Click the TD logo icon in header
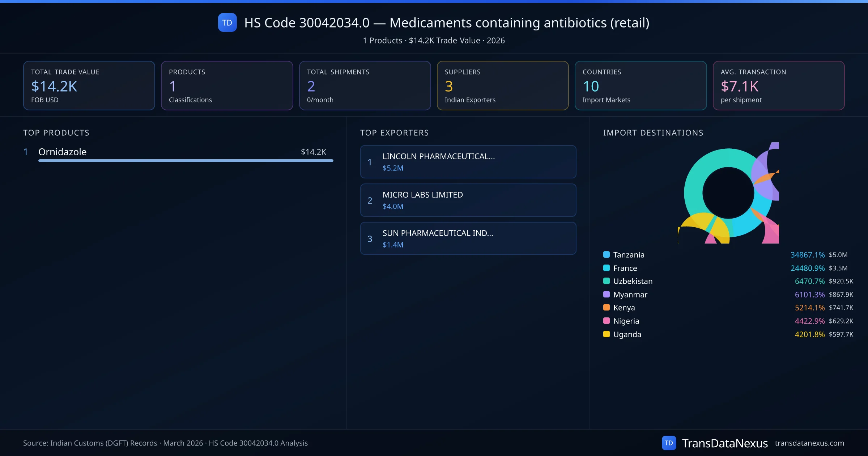The image size is (868, 456). (227, 22)
